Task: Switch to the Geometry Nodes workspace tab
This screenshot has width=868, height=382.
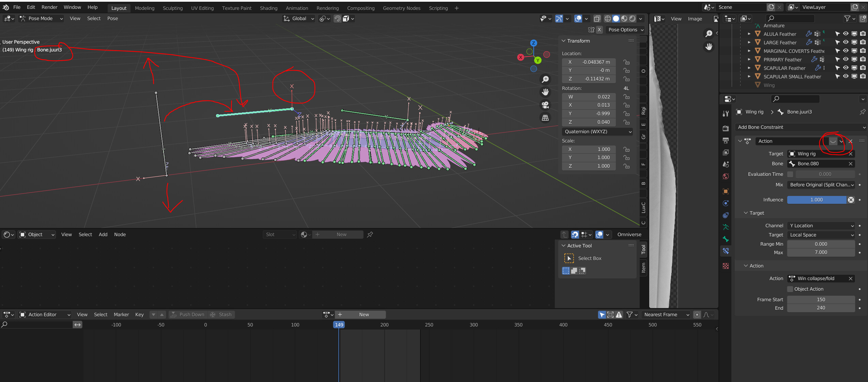Action: tap(401, 8)
